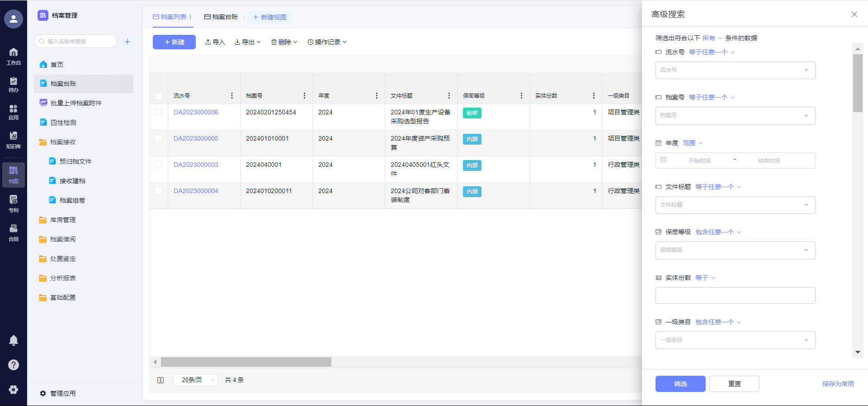Expand the 保密等级 filter dropdown
Image resolution: width=868 pixels, height=406 pixels.
point(735,250)
